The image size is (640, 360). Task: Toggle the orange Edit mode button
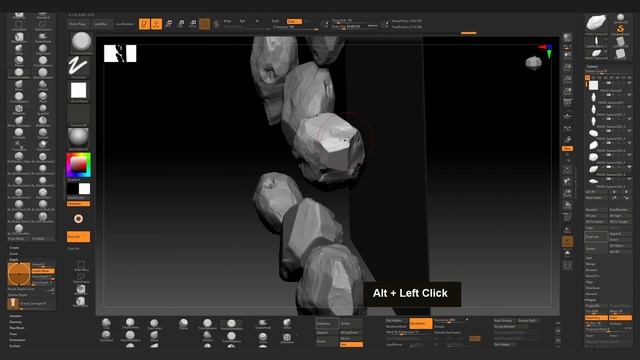[144, 24]
